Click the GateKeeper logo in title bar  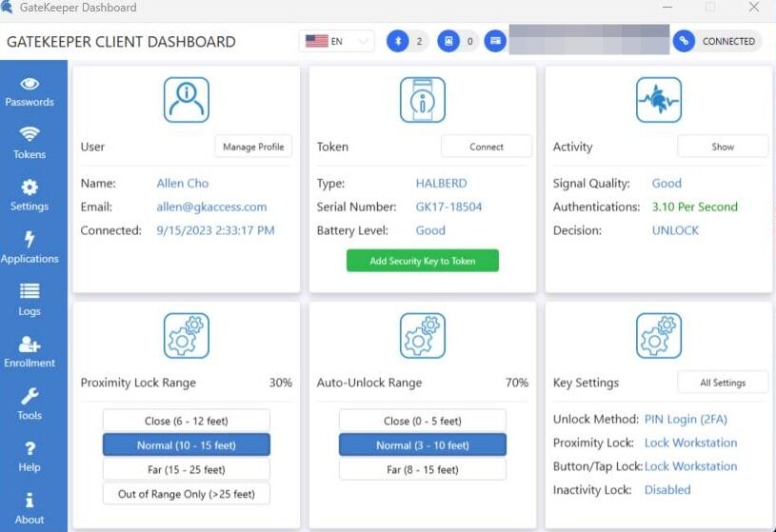[x=7, y=8]
